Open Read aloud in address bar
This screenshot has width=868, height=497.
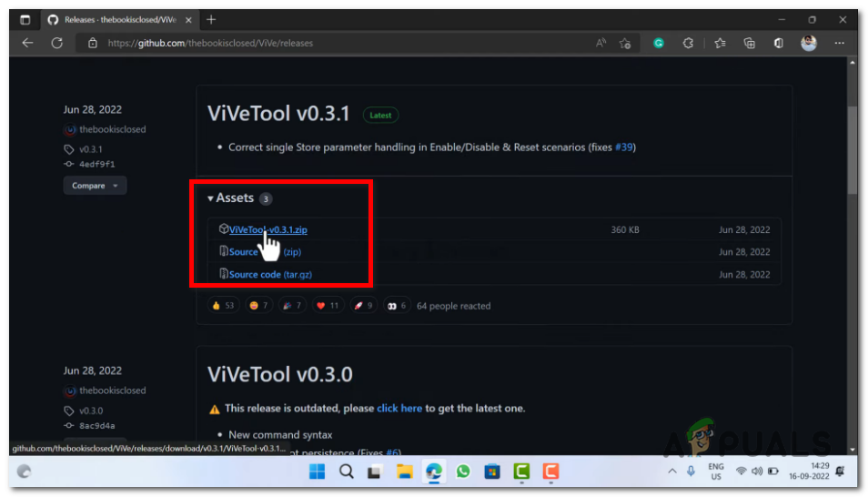tap(601, 43)
